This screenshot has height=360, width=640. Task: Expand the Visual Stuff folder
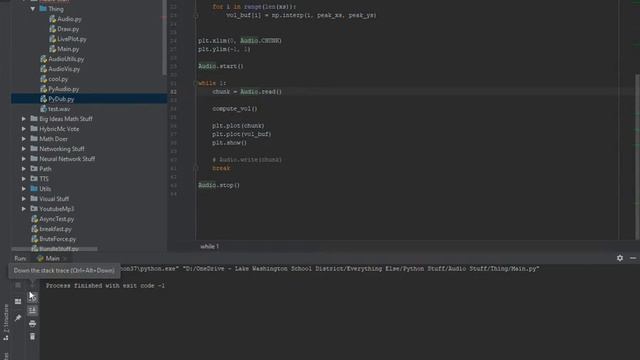[x=24, y=199]
